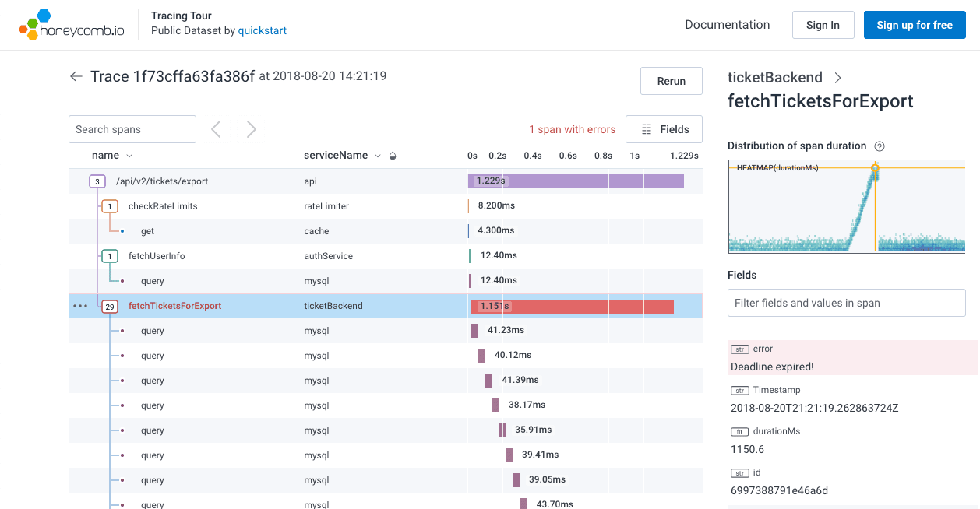The image size is (980, 509).
Task: Click the back arrow beside Trace title
Action: 76,76
